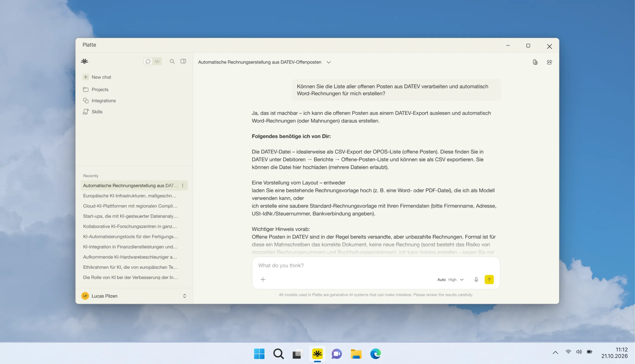635x364 pixels.
Task: Focus the 'What do you think?' message field
Action: click(x=375, y=266)
